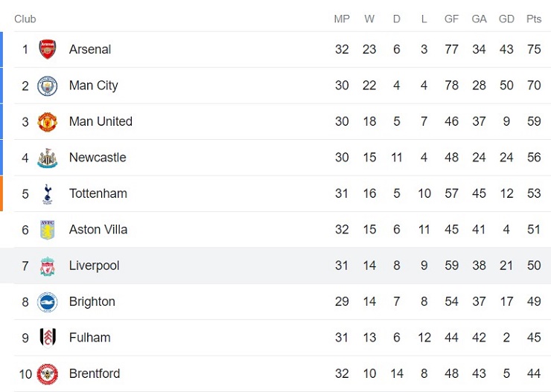Select the Club column header
Screen dimensions: 551x392
pos(25,19)
